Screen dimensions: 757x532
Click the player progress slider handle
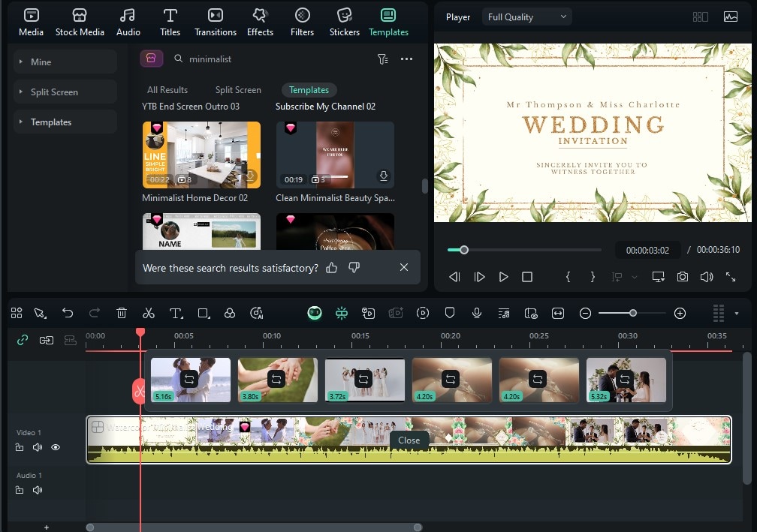(464, 250)
